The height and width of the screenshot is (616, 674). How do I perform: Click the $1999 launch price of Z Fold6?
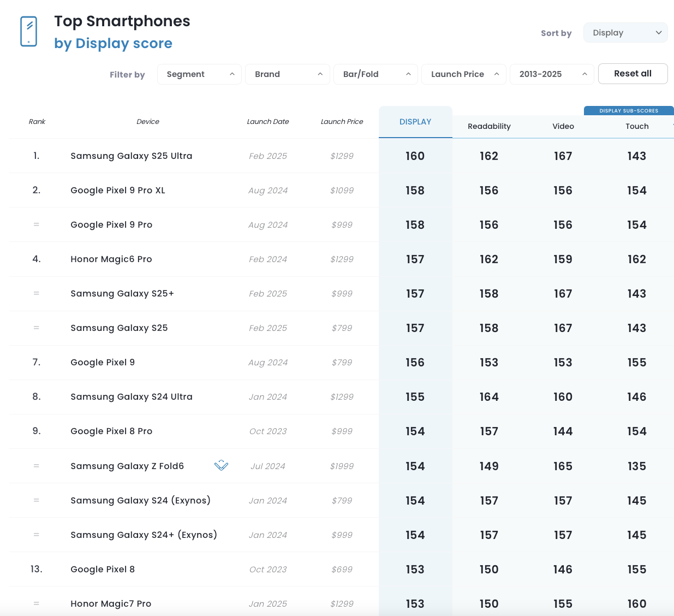click(x=342, y=466)
